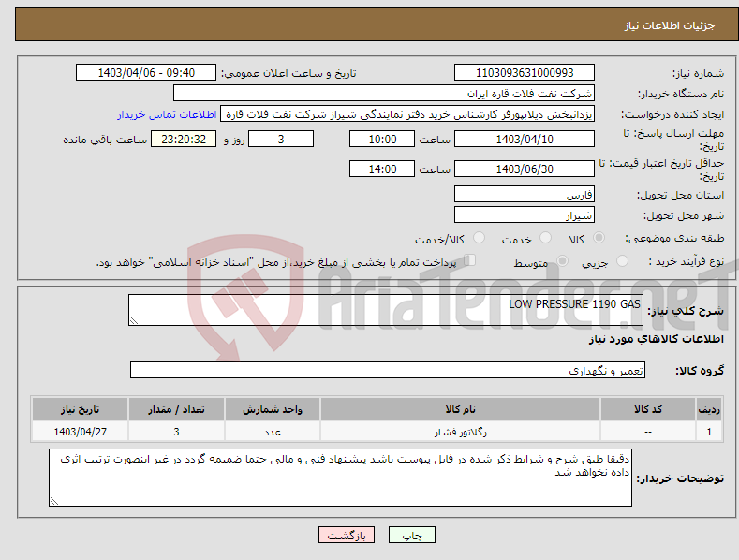Click the request creator field
Image resolution: width=739 pixels, height=560 pixels.
tap(407, 114)
